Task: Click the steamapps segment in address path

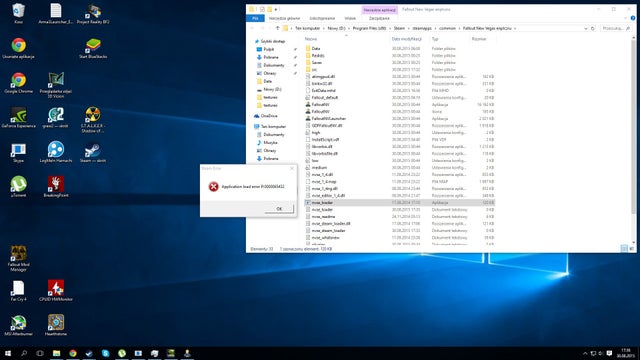Action: (422, 28)
